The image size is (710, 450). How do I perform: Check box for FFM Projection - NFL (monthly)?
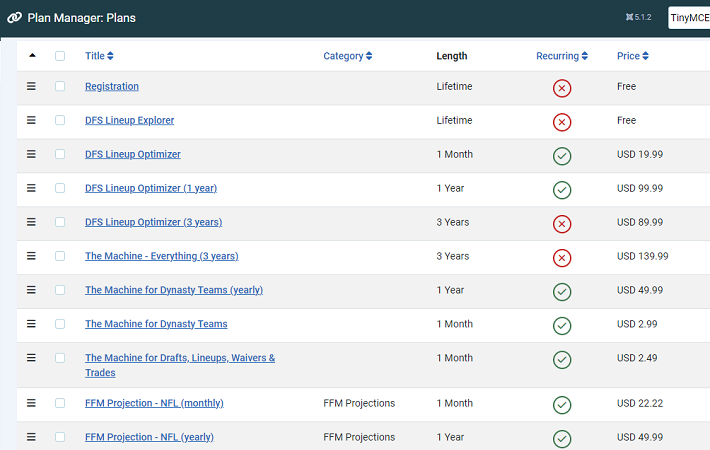pos(60,403)
